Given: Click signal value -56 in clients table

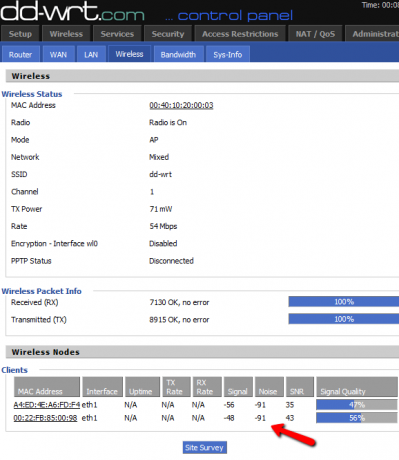Looking at the screenshot, I should [229, 405].
